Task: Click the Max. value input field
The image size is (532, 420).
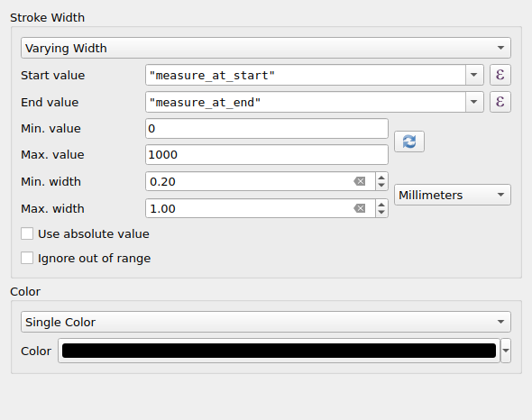Action: point(267,155)
